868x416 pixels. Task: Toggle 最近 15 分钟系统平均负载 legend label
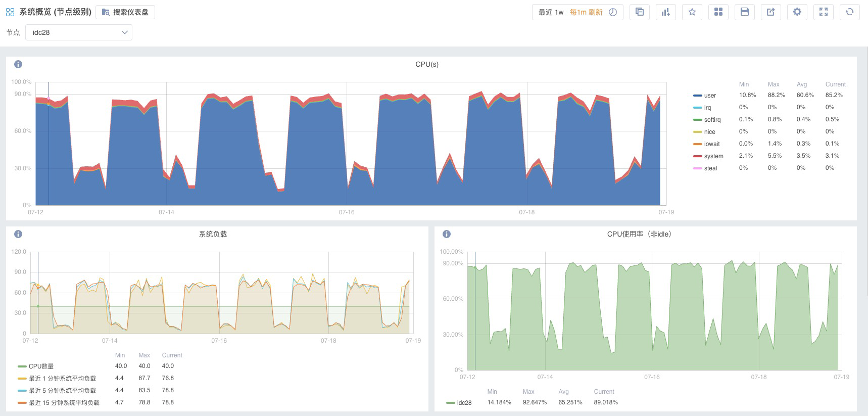64,403
